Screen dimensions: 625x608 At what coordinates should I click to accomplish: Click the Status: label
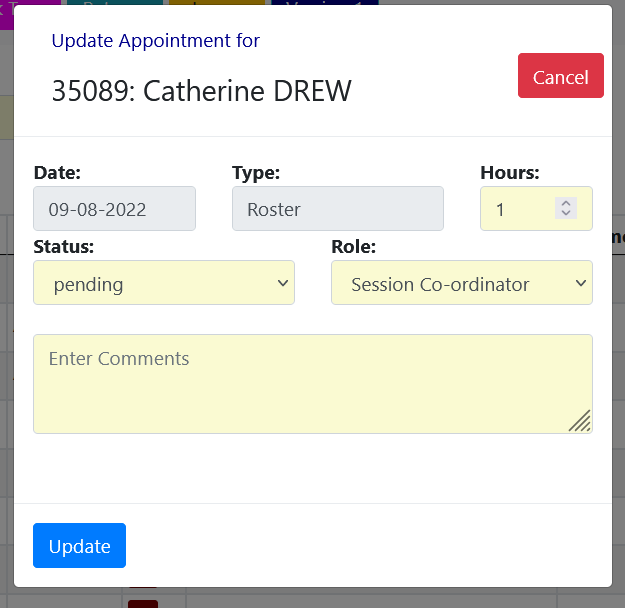(64, 245)
